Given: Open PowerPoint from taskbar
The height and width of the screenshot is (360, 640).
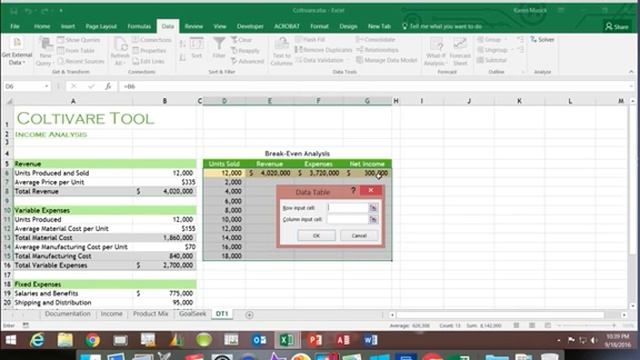Looking at the screenshot, I should pyautogui.click(x=314, y=340).
